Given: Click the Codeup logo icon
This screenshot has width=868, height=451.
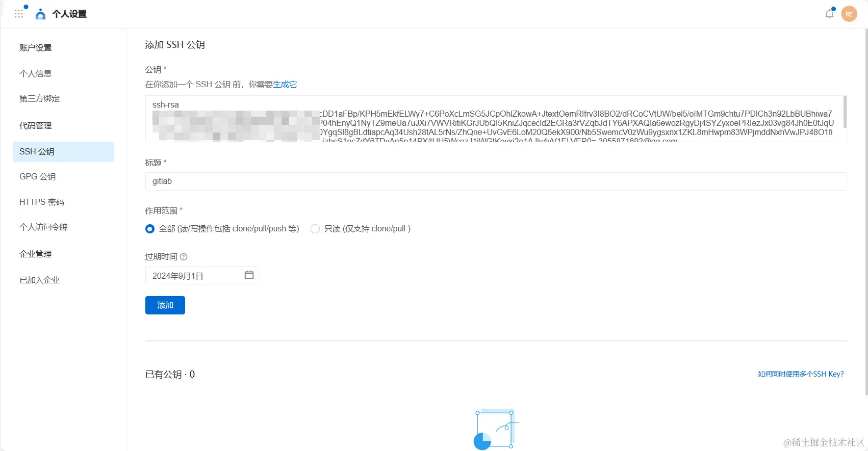Looking at the screenshot, I should click(40, 14).
